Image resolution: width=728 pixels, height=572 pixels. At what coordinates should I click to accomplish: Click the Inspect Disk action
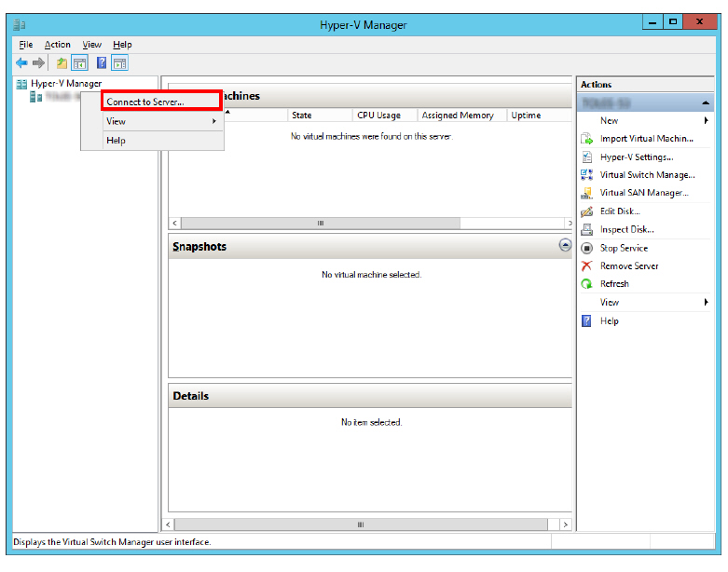tap(626, 229)
